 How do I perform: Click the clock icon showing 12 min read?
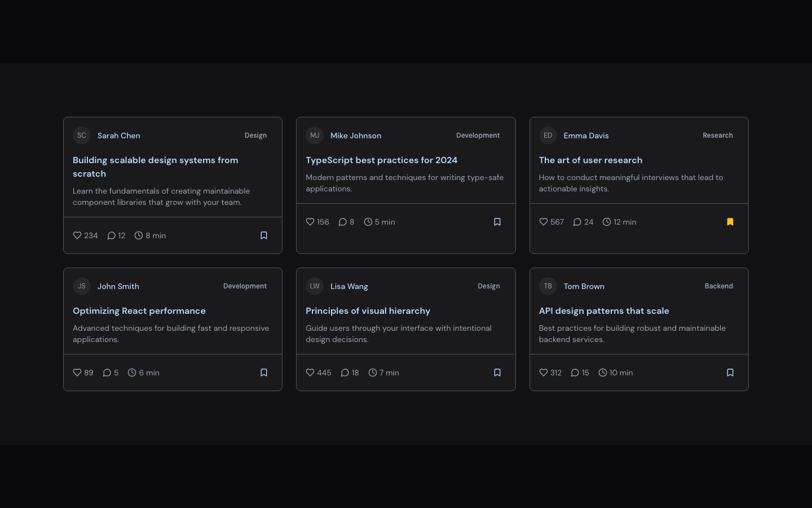(607, 222)
